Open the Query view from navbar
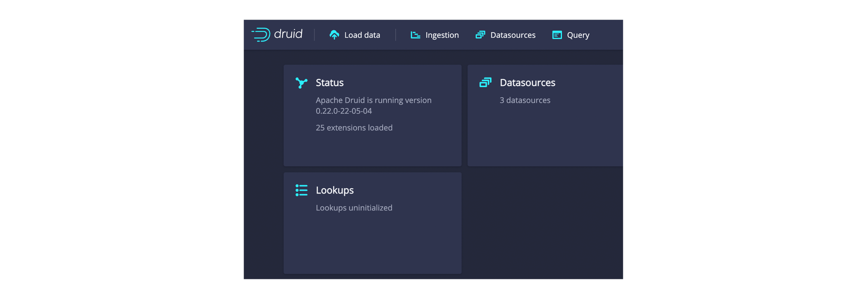The height and width of the screenshot is (298, 868). pos(571,35)
